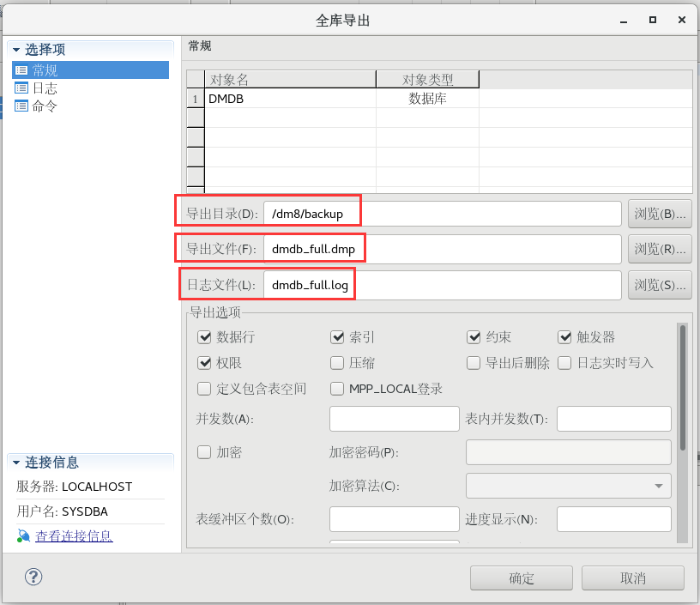Click the 日志文件 input field

443,285
